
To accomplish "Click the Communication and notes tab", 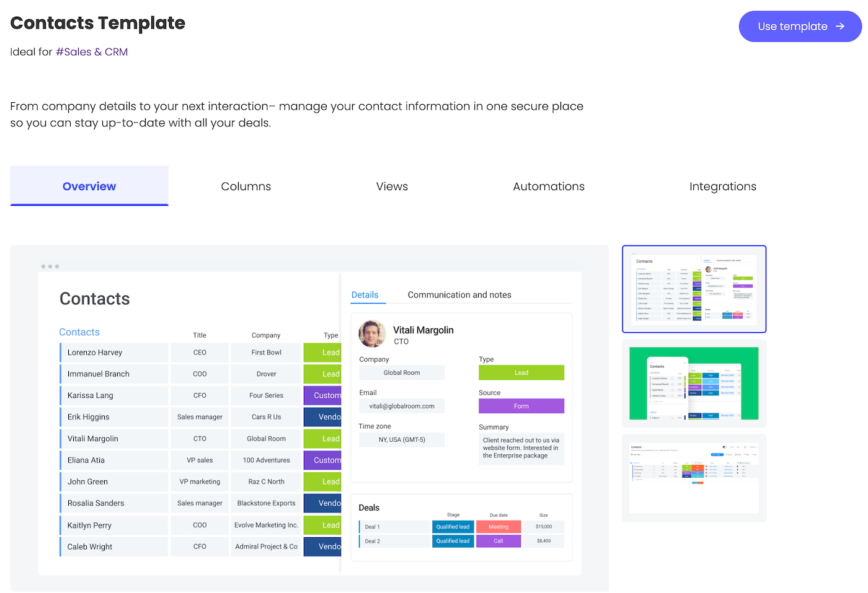I will [x=459, y=295].
